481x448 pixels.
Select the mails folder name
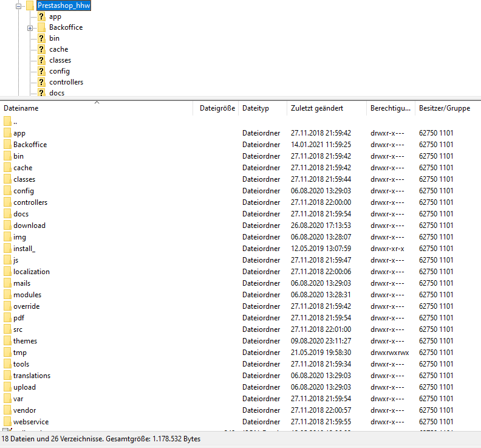[22, 283]
